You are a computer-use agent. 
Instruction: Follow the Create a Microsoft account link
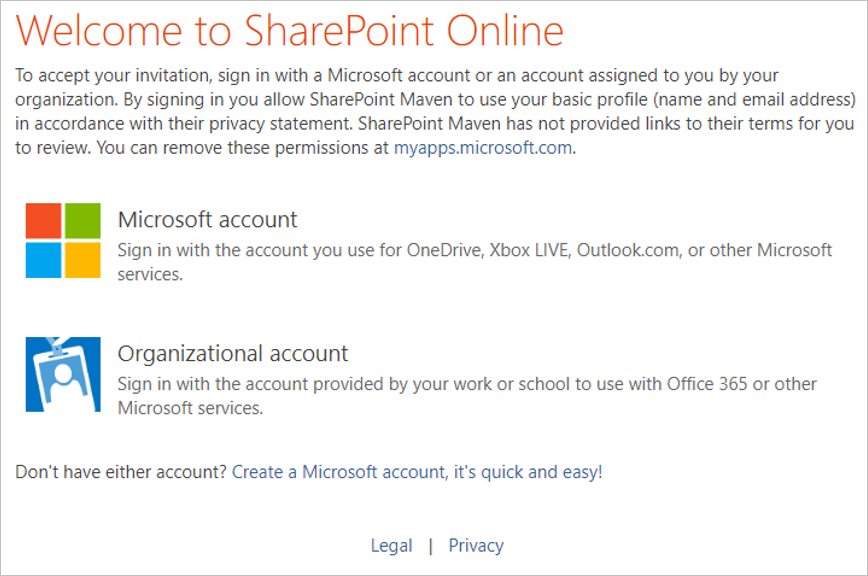coord(417,472)
